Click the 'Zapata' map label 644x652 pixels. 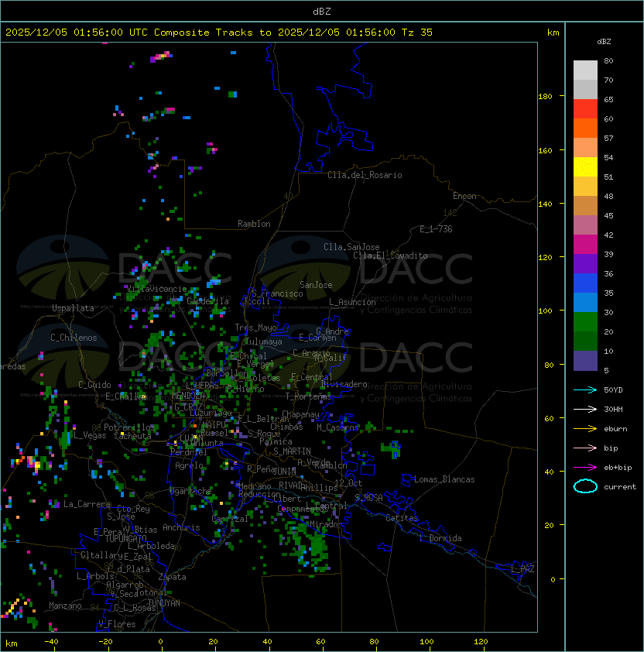click(172, 577)
